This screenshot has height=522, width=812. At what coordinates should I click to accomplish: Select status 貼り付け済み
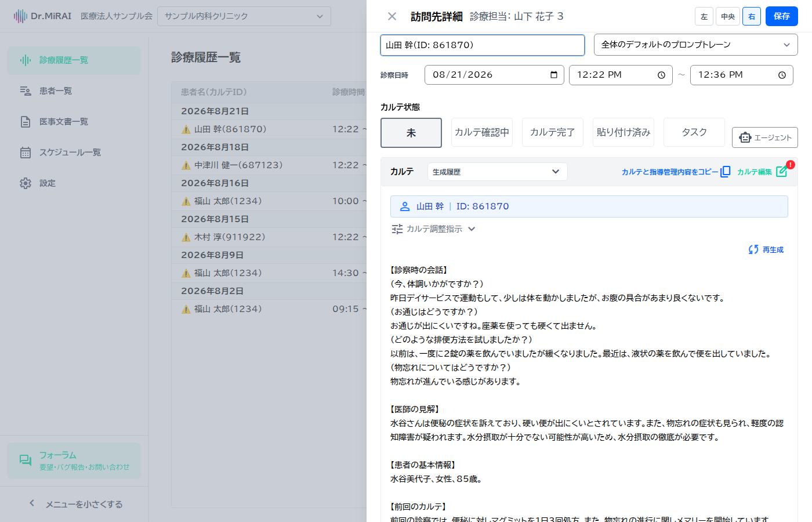click(x=623, y=132)
